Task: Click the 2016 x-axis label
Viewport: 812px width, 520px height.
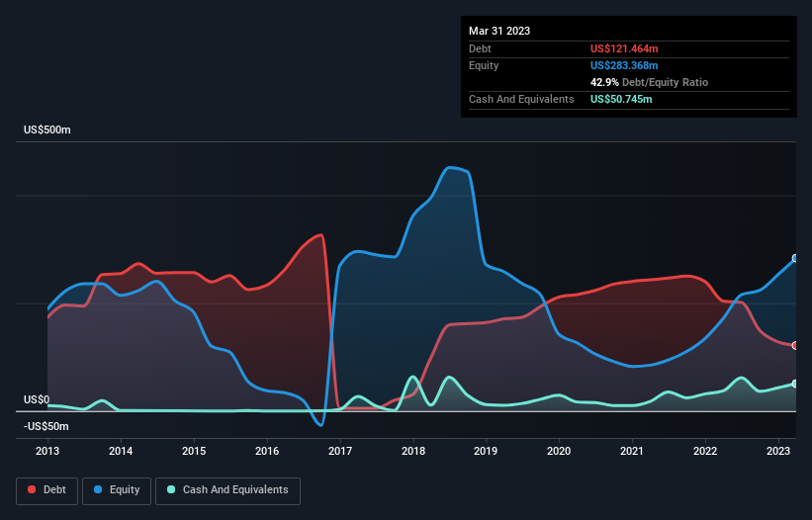Action: 267,451
